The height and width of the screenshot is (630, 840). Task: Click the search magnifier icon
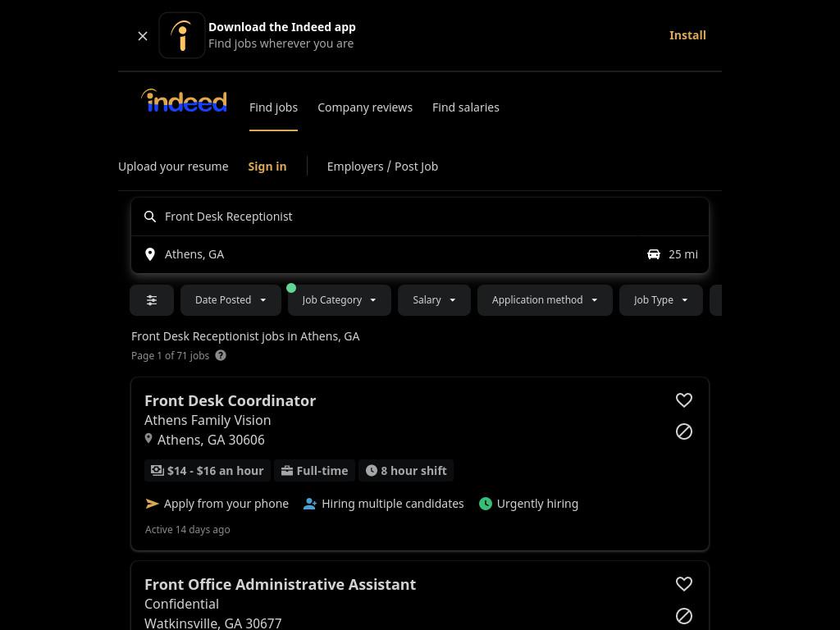pyautogui.click(x=150, y=217)
